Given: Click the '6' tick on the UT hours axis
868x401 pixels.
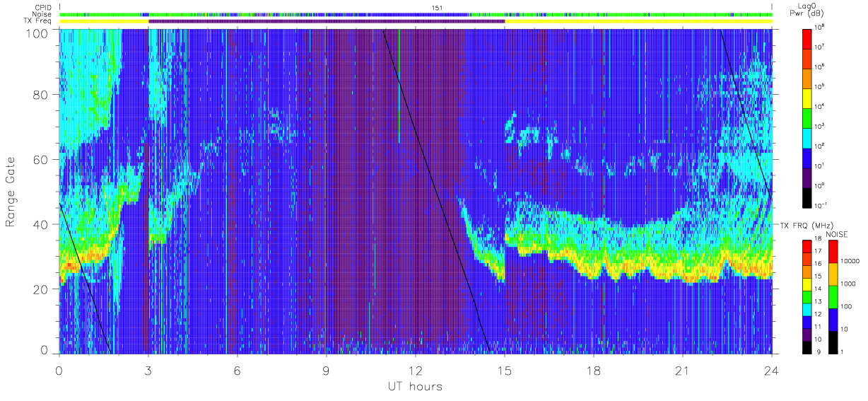Looking at the screenshot, I should click(x=237, y=371).
